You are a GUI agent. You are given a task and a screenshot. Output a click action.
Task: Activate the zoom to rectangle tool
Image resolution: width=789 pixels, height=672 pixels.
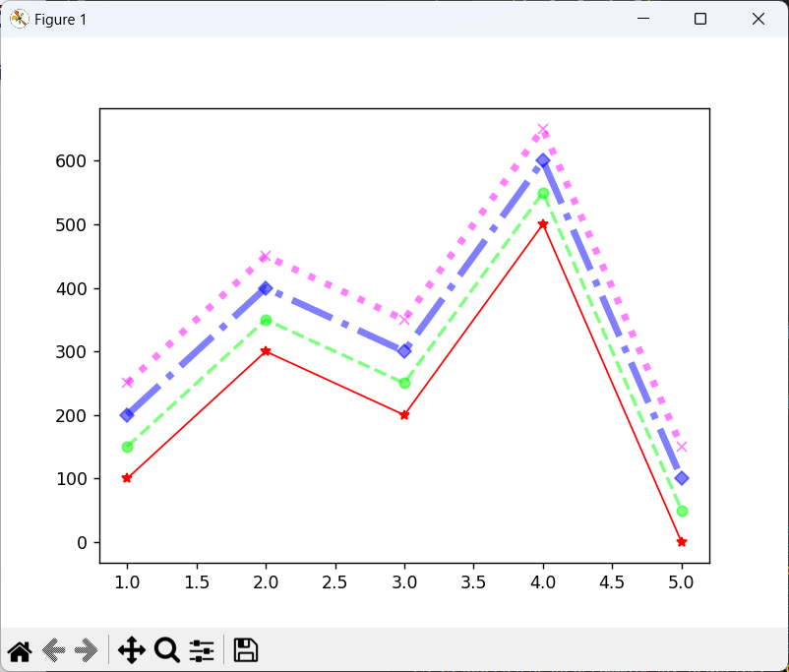167,650
